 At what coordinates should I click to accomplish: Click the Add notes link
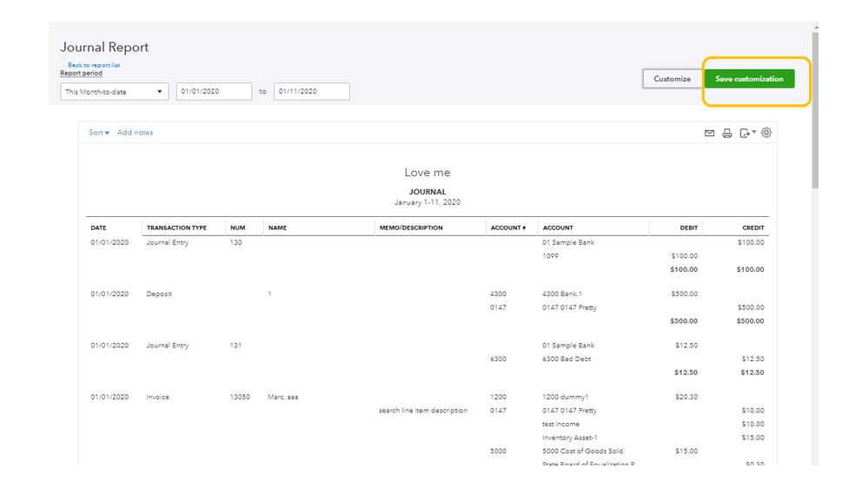135,133
